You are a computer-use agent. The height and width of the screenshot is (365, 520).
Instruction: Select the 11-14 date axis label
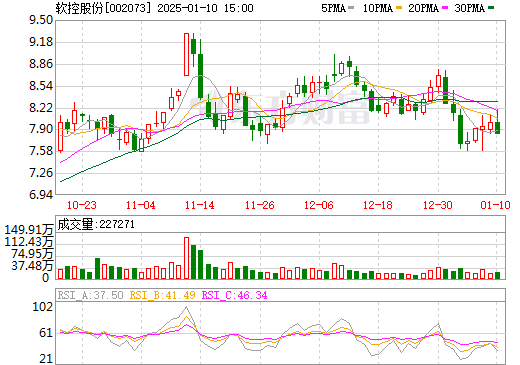200,205
